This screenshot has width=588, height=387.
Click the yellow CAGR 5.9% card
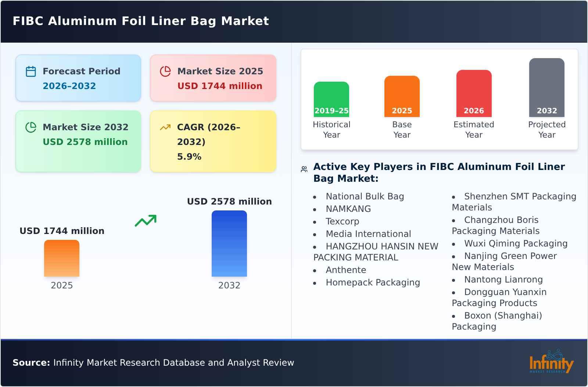[x=212, y=141]
